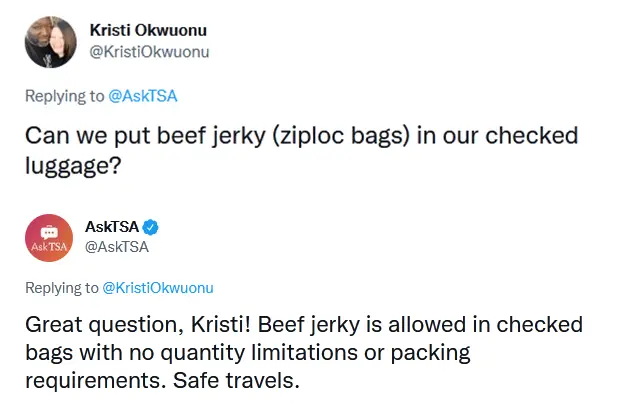Click the "Safe travels." sentence
620x408 pixels.
[236, 381]
